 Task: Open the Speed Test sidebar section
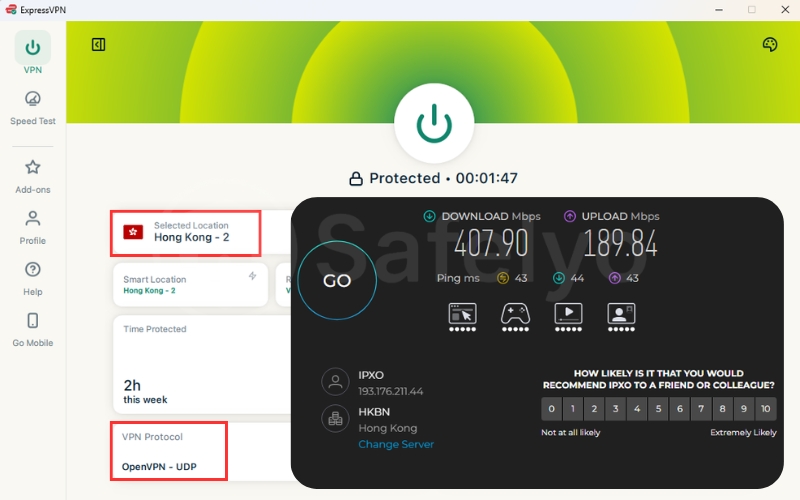click(x=33, y=108)
